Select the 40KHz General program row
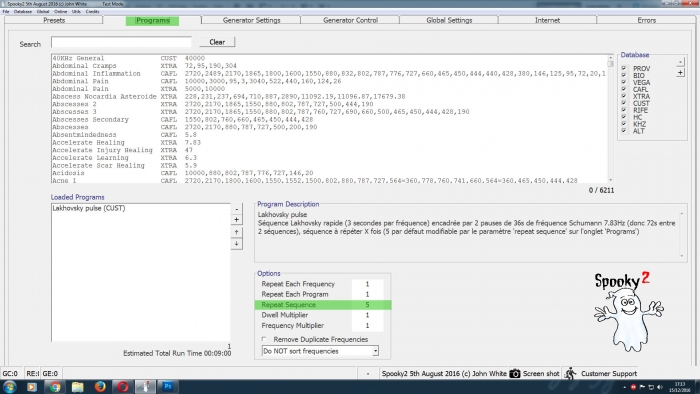The image size is (700, 394). pos(329,58)
